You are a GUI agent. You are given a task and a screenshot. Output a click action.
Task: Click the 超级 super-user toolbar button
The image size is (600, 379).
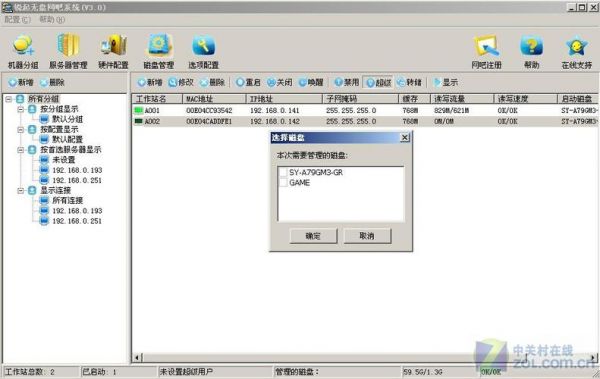click(378, 82)
